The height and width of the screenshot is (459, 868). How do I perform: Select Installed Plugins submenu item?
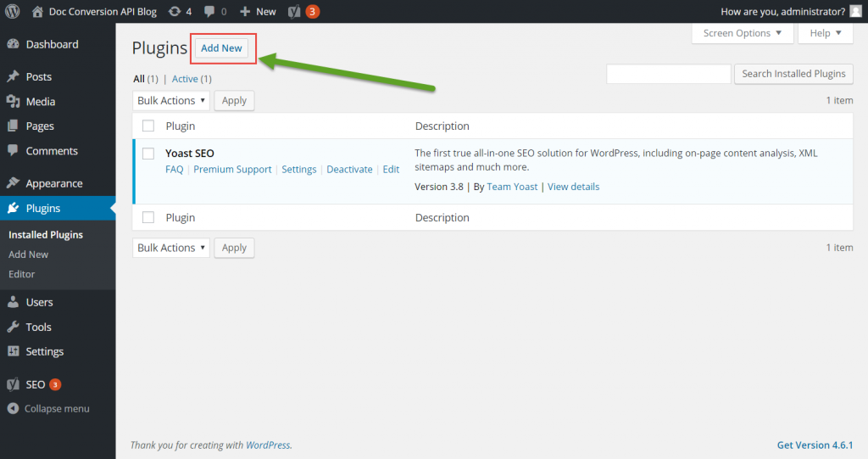coord(46,234)
